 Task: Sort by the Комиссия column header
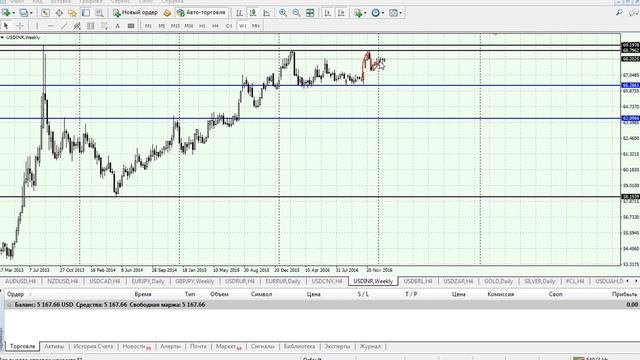tap(500, 294)
